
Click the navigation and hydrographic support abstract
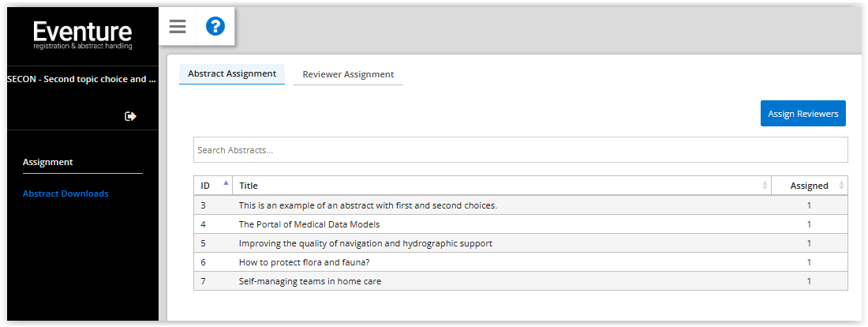365,243
